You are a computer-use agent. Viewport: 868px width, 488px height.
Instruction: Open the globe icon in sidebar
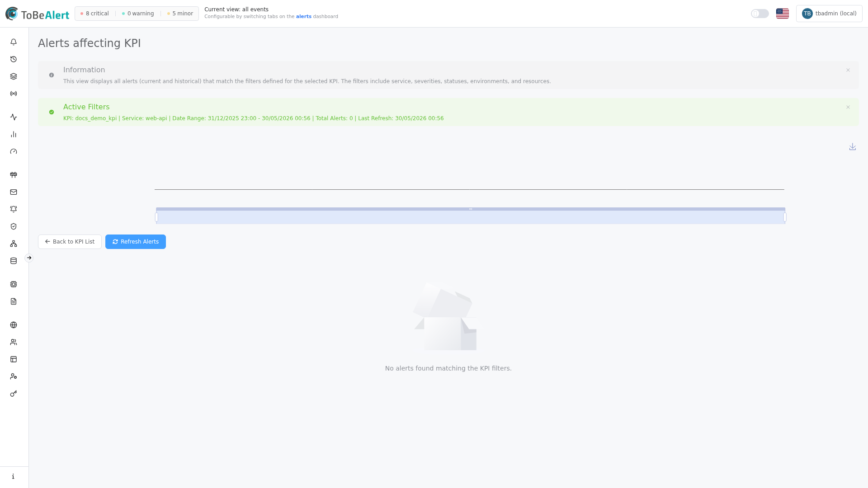[14, 325]
